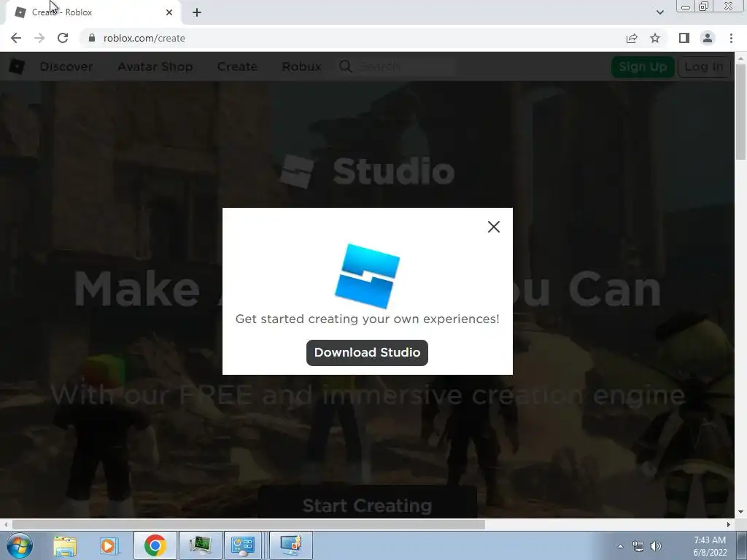
Task: Click the Roblox search magnifier icon
Action: click(x=346, y=66)
